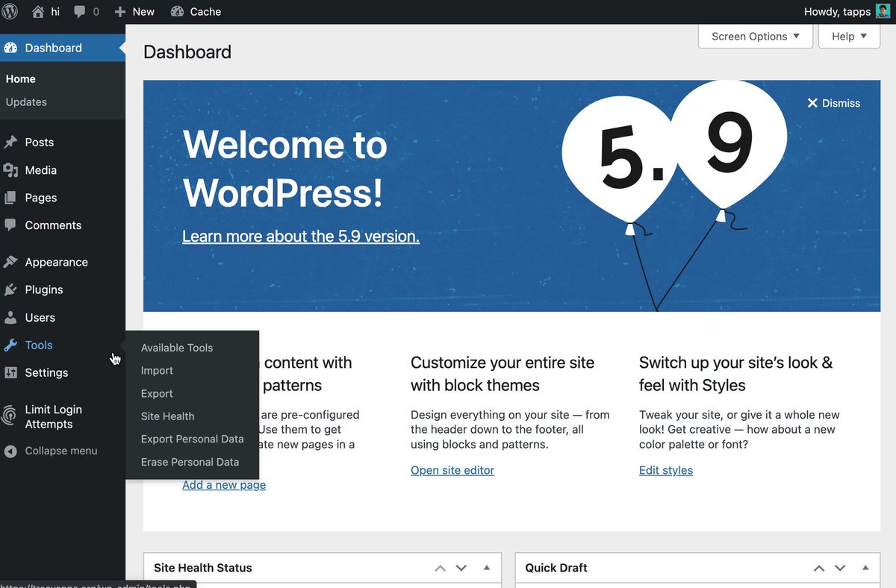Toggle the Quick Draft panel
The image size is (896, 588).
[865, 568]
